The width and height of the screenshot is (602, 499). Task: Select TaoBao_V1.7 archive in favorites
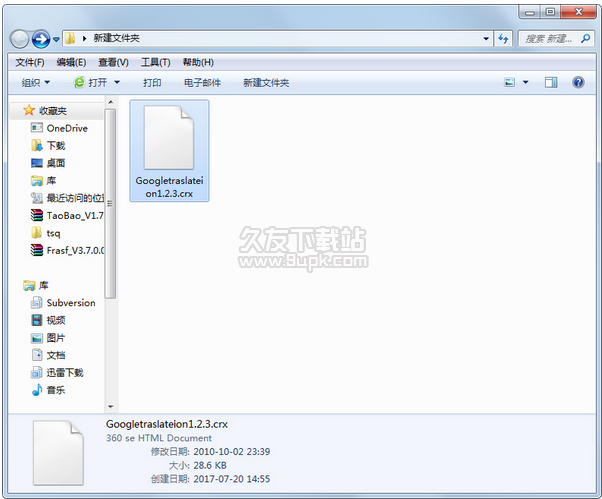point(75,216)
